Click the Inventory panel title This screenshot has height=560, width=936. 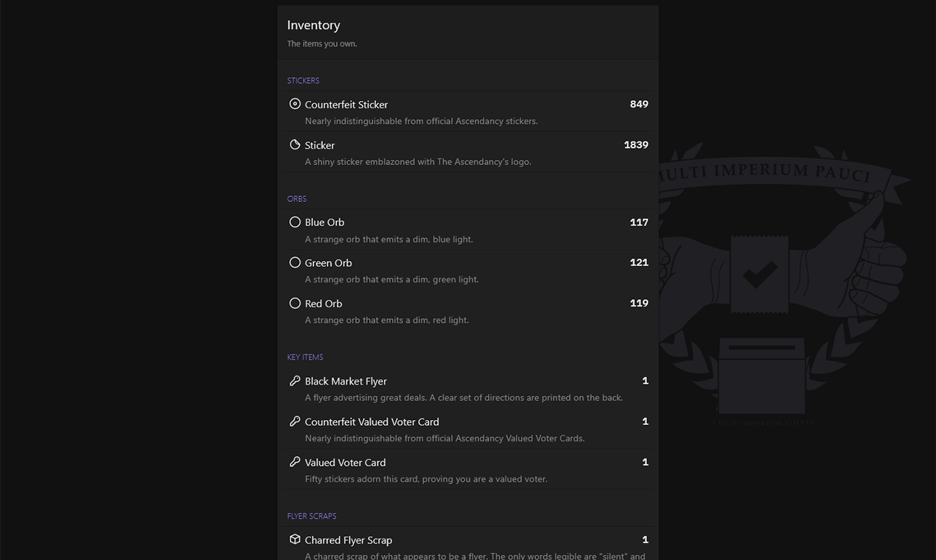coord(313,25)
